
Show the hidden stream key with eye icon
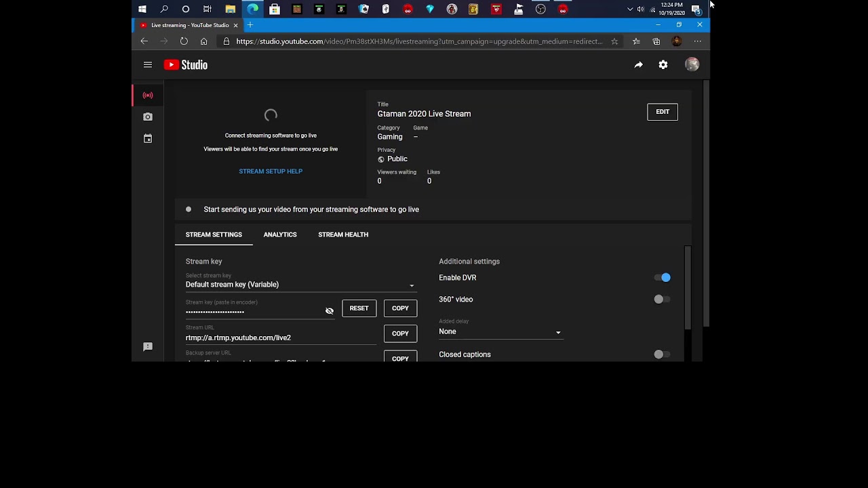point(330,311)
